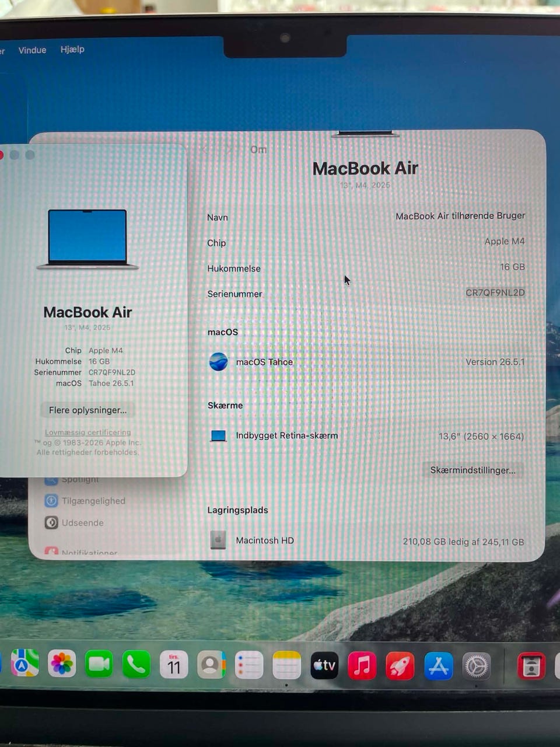Click the 13,6" (2560 × 1664) resolution text
The width and height of the screenshot is (560, 747).
click(481, 437)
